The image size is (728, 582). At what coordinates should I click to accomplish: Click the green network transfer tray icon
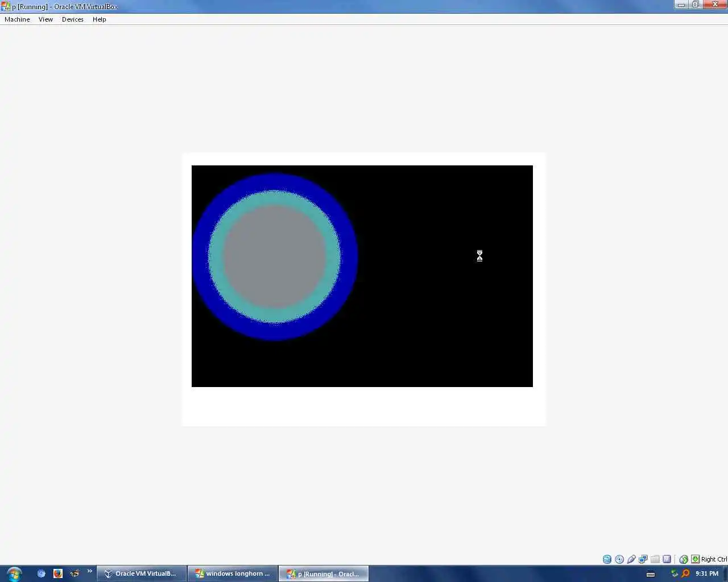pyautogui.click(x=675, y=573)
